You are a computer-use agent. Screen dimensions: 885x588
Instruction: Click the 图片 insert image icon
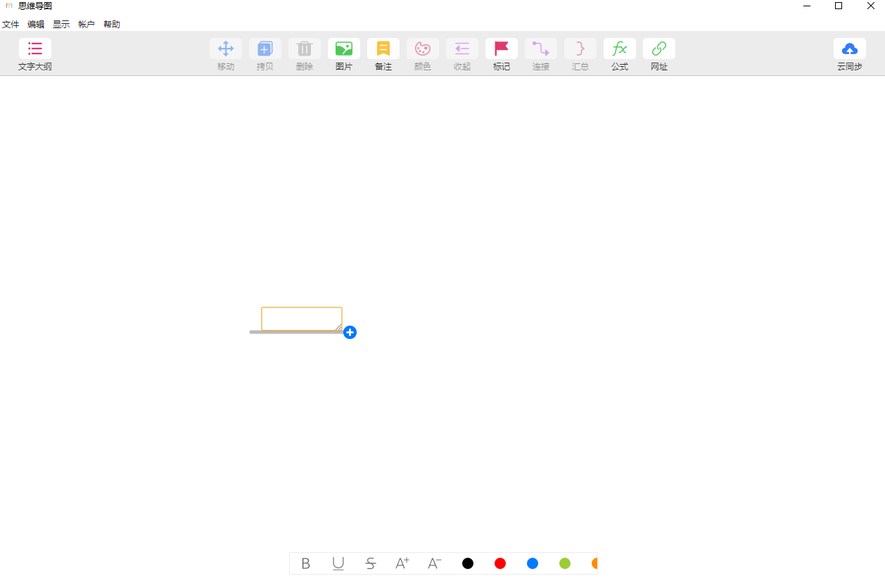[344, 49]
